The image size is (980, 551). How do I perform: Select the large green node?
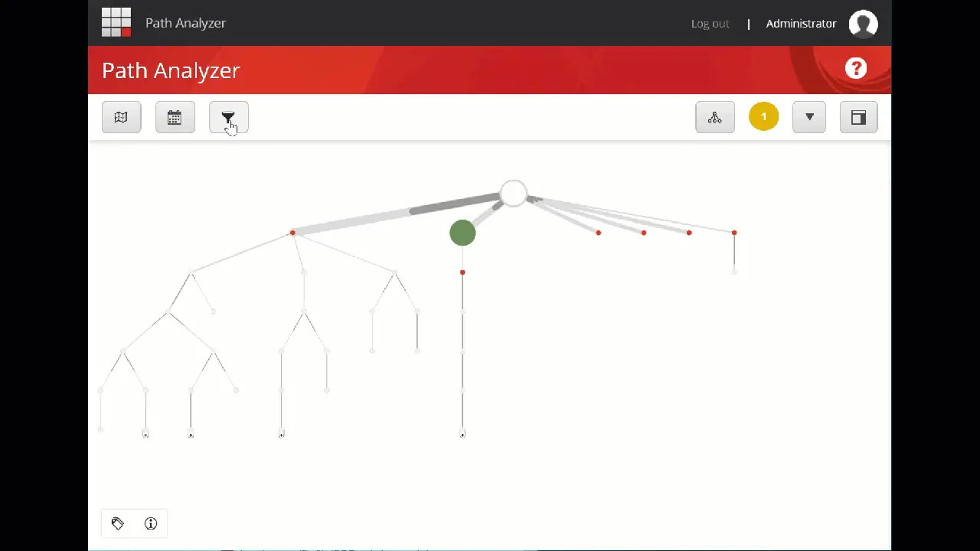462,233
